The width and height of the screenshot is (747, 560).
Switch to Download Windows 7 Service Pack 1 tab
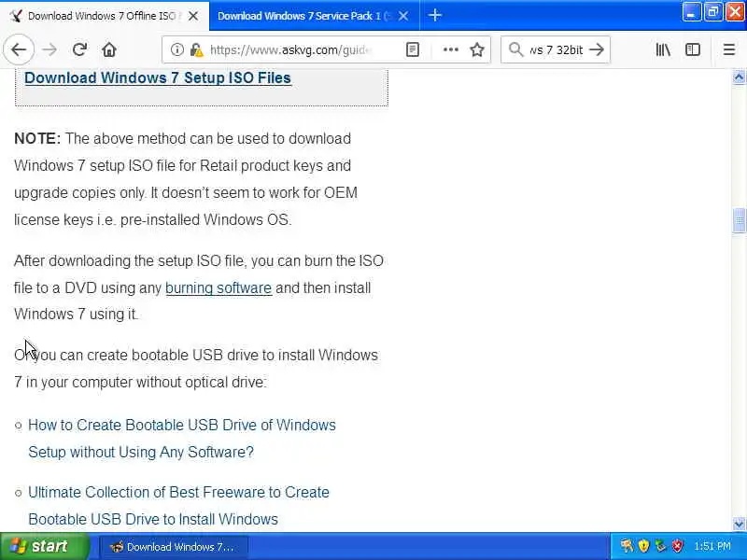(315, 16)
